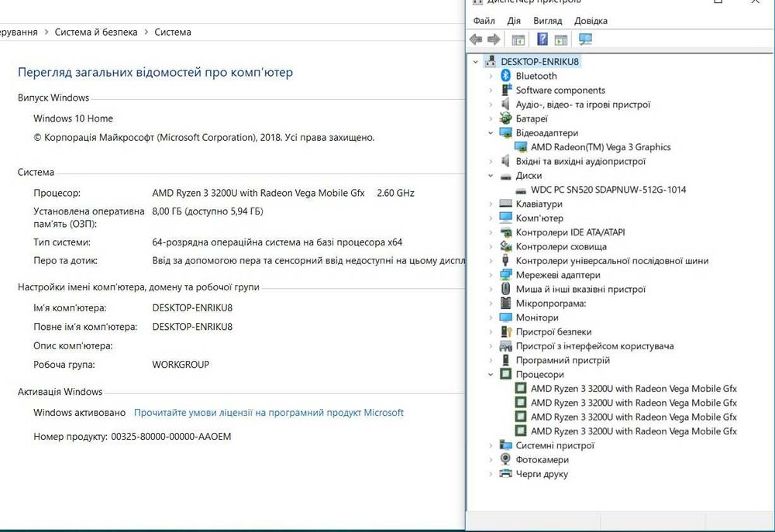Expand the Системні пристрої branch
775x532 pixels.
pyautogui.click(x=491, y=445)
